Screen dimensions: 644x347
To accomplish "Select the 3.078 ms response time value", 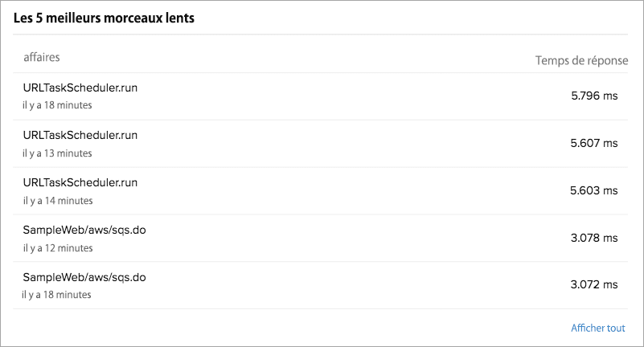I will pos(593,238).
